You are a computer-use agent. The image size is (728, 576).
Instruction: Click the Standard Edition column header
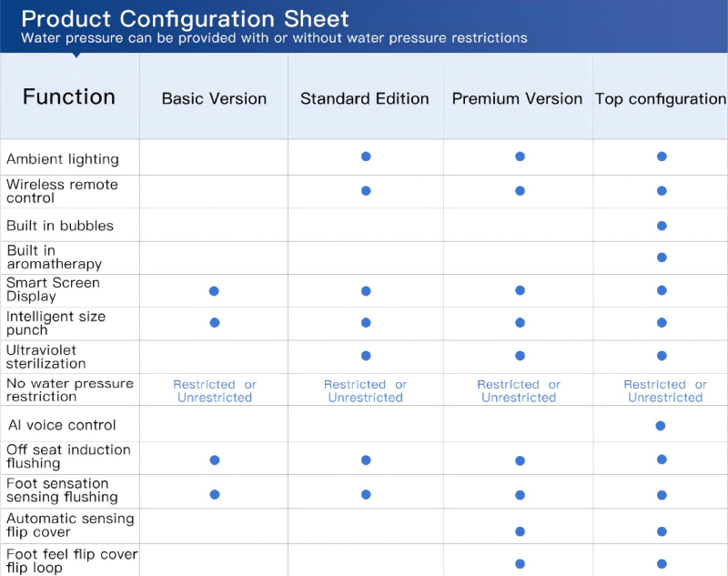(365, 98)
